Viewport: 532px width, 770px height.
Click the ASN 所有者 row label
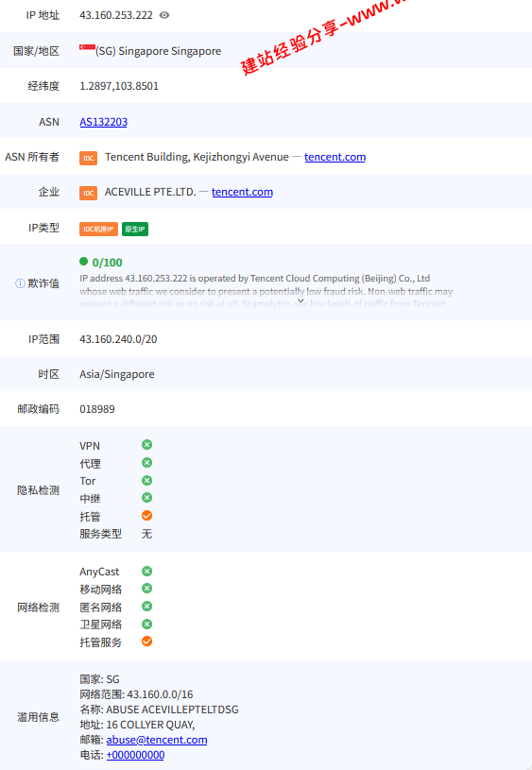coord(32,157)
